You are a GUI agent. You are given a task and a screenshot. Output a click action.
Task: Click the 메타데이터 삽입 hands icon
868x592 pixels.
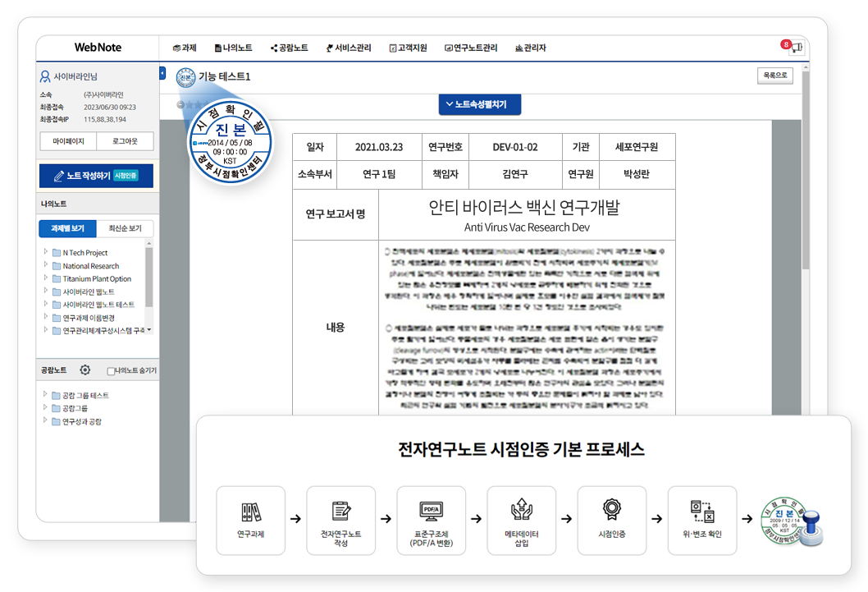coord(521,511)
